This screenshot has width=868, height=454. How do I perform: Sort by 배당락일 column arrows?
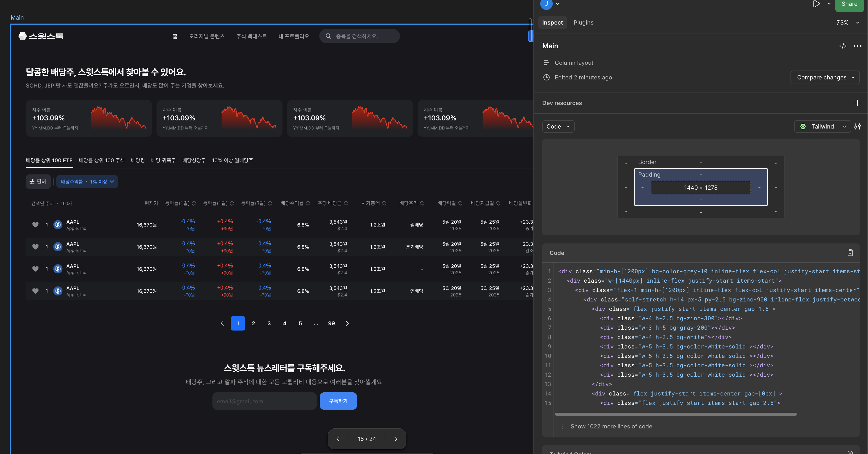pyautogui.click(x=460, y=203)
